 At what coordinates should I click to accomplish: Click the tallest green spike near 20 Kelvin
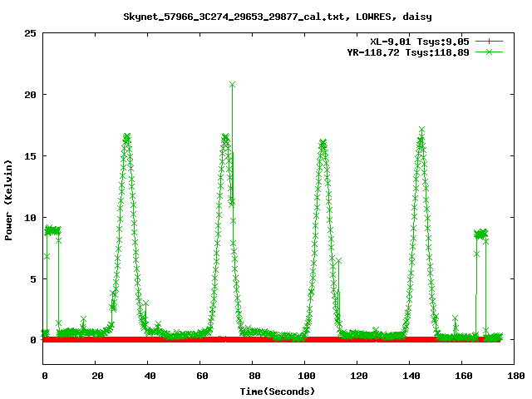click(x=232, y=85)
